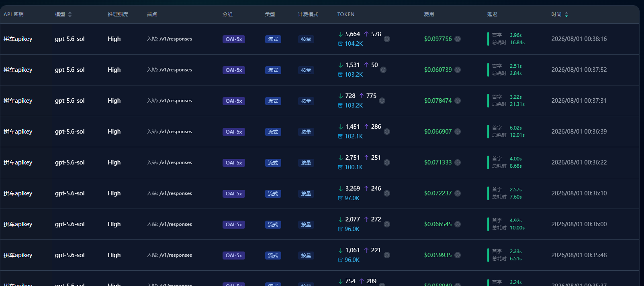Open token info icon beside 3,269 / 246
The width and height of the screenshot is (644, 286).
[x=387, y=193]
